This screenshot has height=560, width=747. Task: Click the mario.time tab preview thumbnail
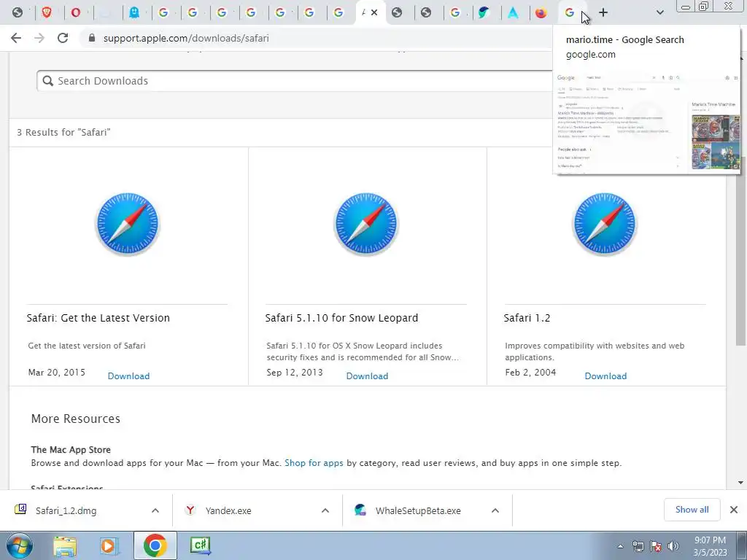coord(647,122)
